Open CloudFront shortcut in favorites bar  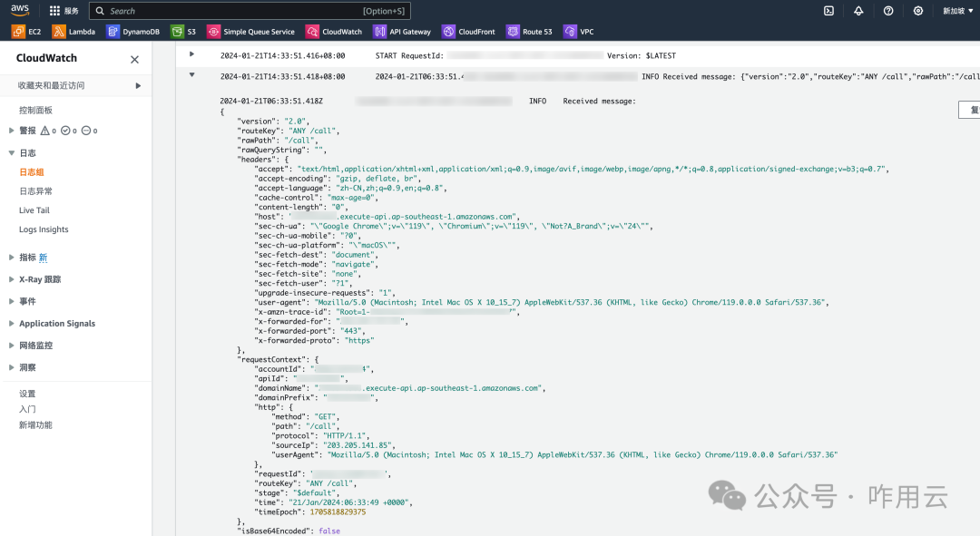pyautogui.click(x=469, y=31)
